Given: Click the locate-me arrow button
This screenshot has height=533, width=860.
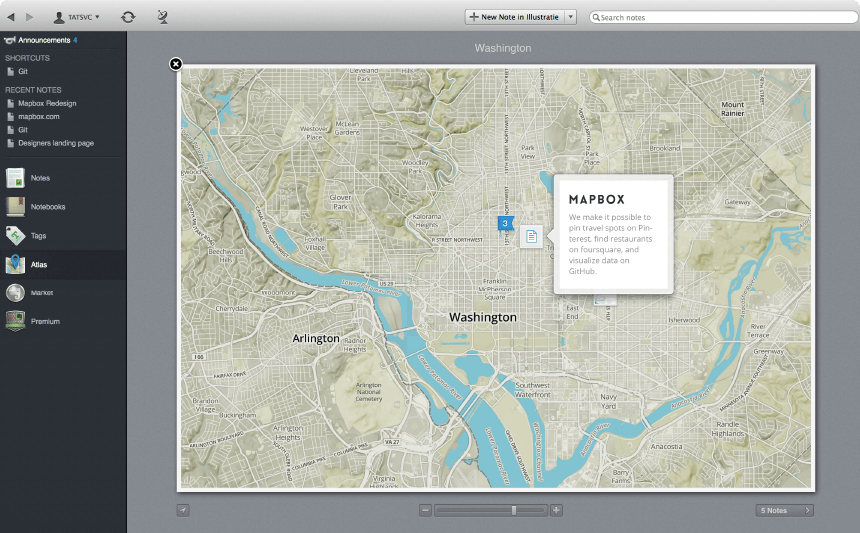Looking at the screenshot, I should [x=183, y=511].
